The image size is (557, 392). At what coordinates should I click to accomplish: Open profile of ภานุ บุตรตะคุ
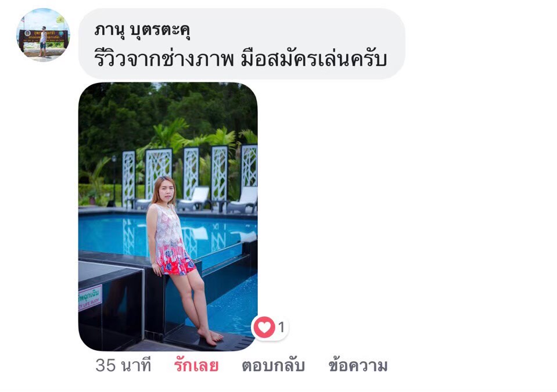142,31
